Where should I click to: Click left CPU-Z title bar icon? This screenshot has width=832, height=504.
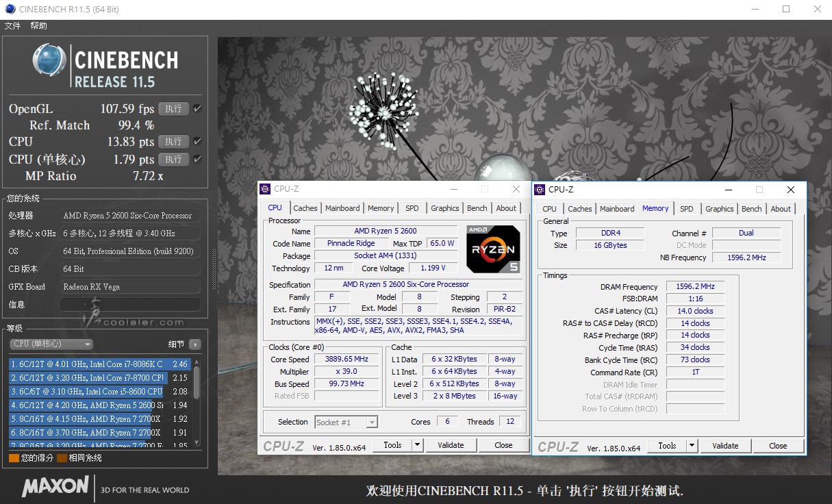[x=266, y=189]
